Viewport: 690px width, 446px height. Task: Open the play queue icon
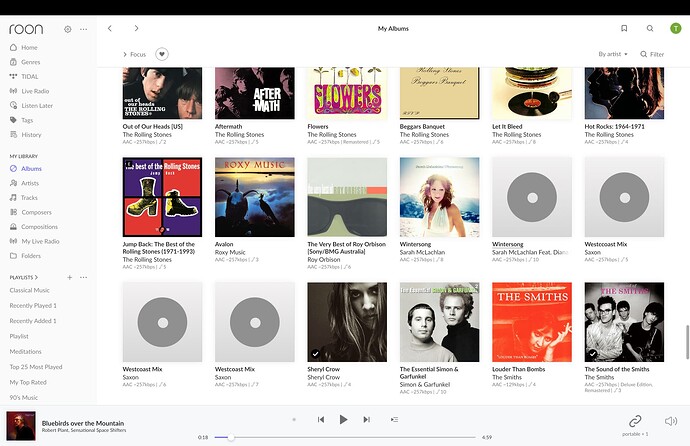point(394,420)
